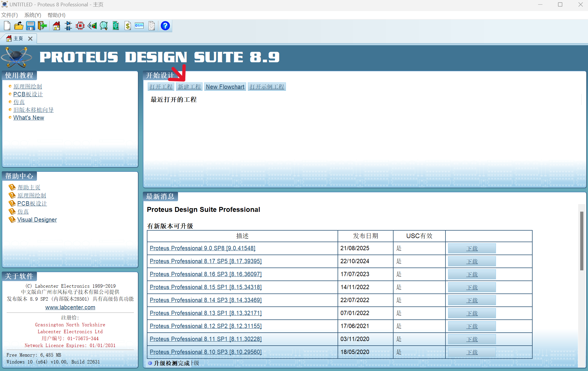The width and height of the screenshot is (588, 371).
Task: Open the 仿真 tutorial under 使用教程
Action: click(19, 102)
